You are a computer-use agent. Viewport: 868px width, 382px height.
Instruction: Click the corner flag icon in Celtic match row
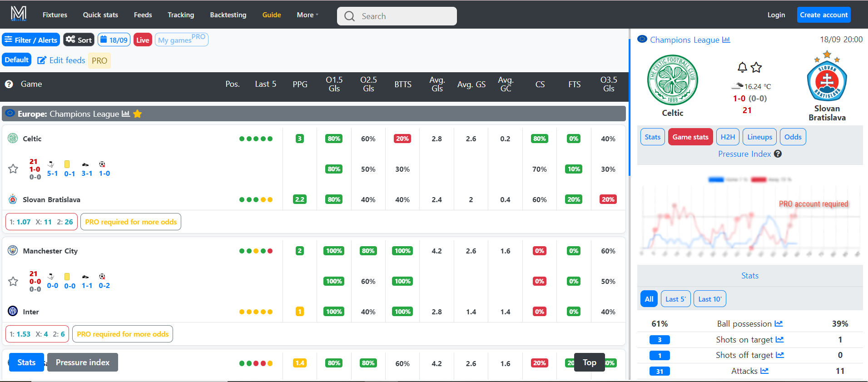point(51,164)
